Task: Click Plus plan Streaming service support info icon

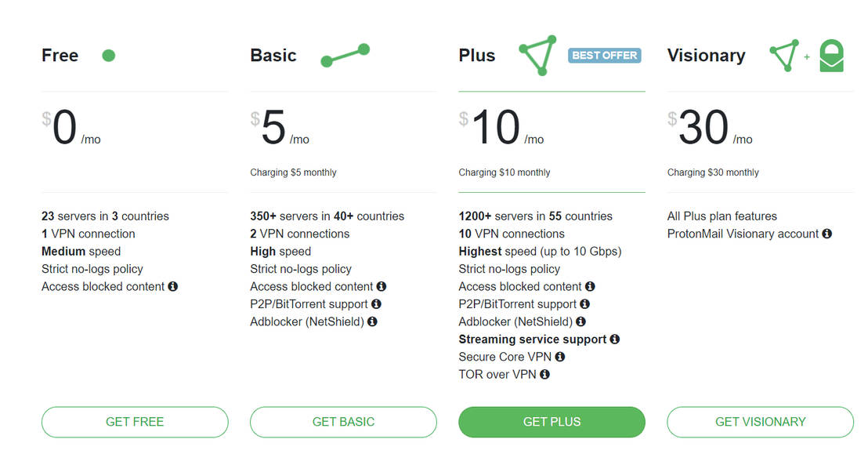Action: [x=615, y=339]
